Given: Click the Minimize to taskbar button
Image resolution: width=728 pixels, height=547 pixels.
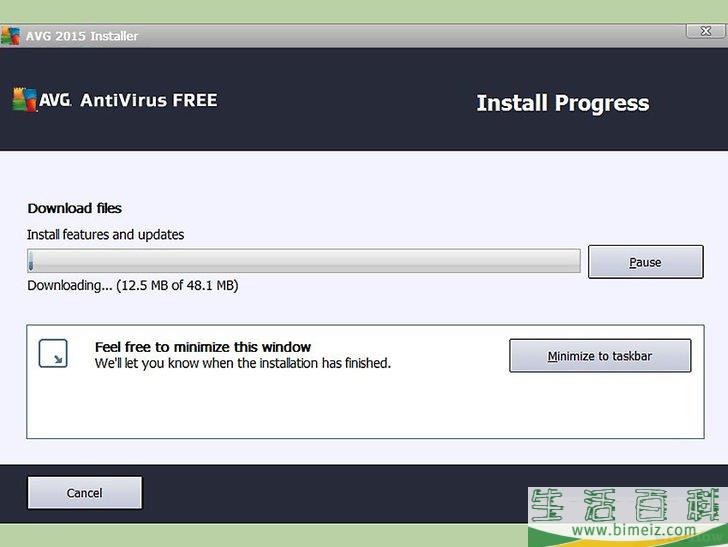Looking at the screenshot, I should 600,356.
